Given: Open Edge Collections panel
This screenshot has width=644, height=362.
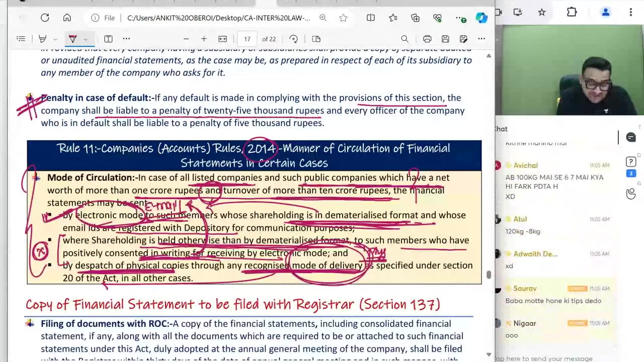Looking at the screenshot, I should (x=415, y=18).
